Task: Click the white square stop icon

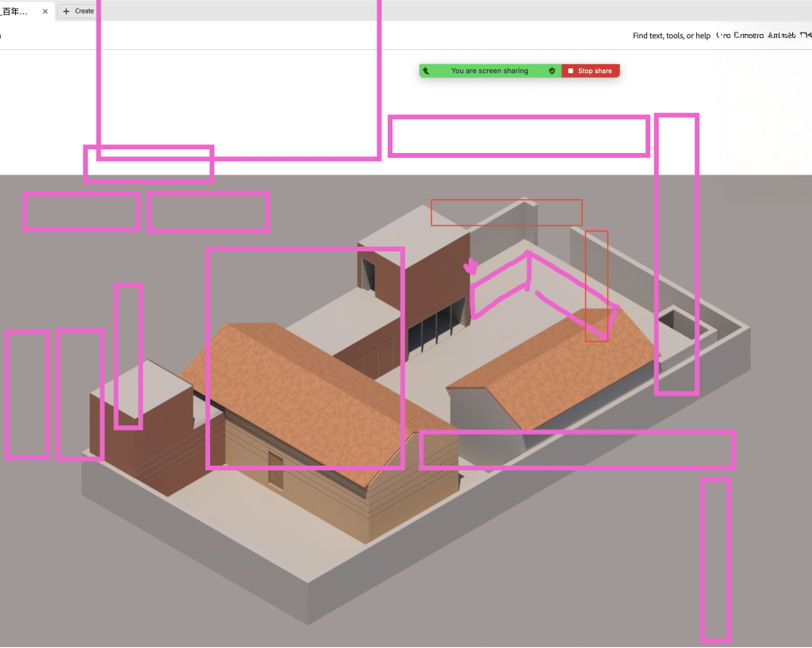Action: 570,71
